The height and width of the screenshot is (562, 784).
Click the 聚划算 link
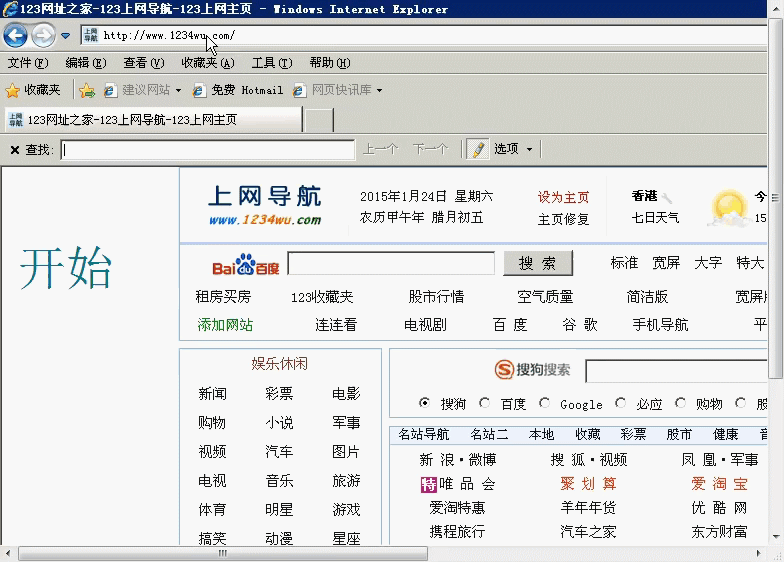click(588, 484)
